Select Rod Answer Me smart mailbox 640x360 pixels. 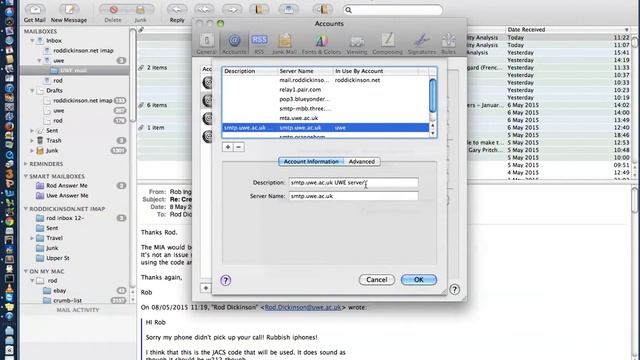pos(67,186)
